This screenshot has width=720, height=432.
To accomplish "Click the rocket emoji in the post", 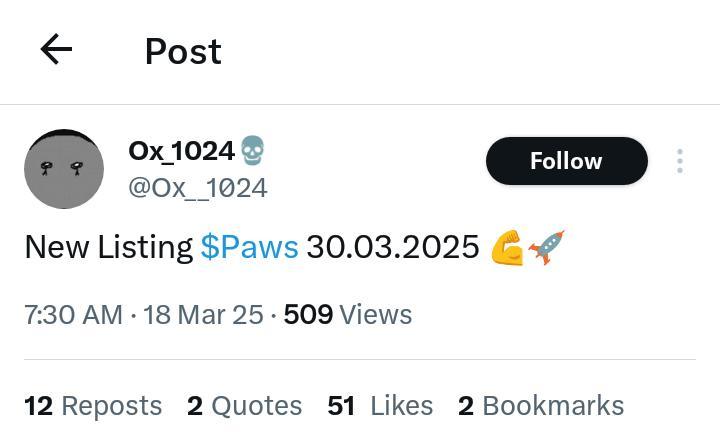I will click(547, 247).
